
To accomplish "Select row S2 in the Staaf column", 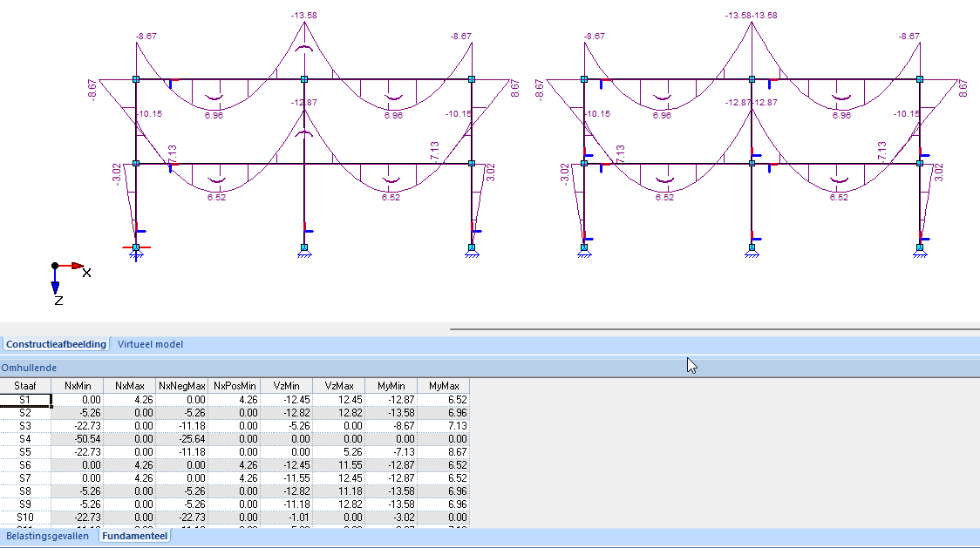I will (x=25, y=413).
